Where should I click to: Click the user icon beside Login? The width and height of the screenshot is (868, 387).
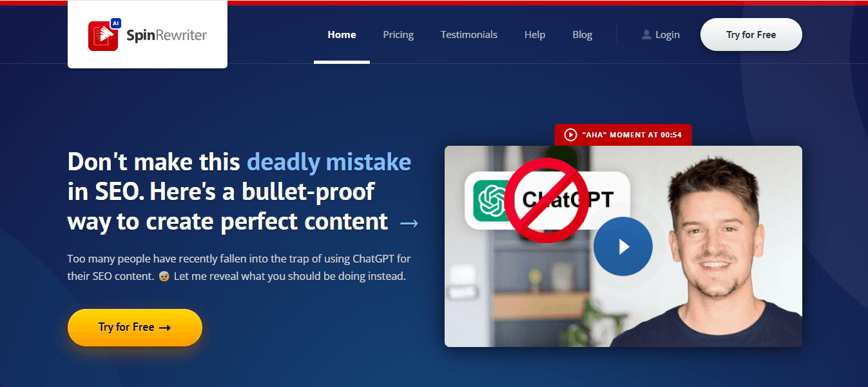pos(646,35)
